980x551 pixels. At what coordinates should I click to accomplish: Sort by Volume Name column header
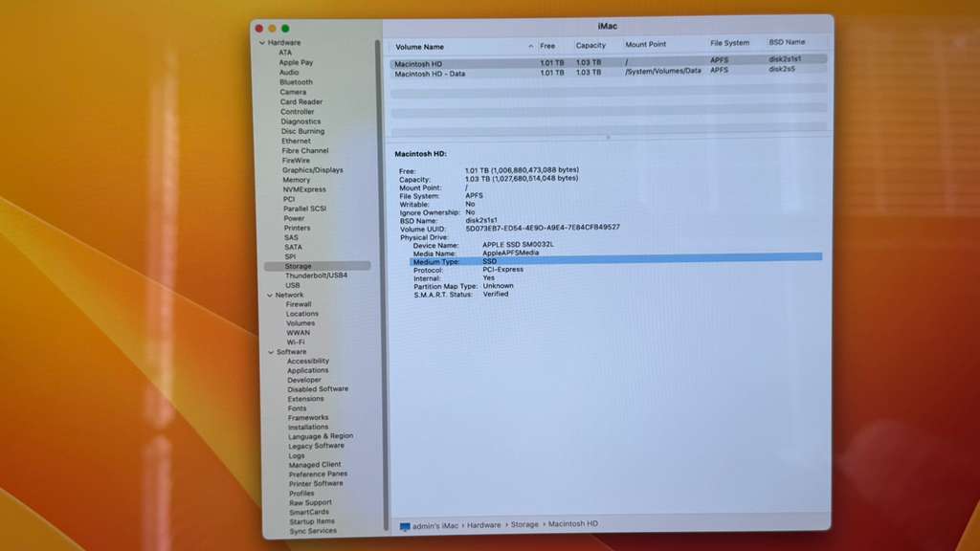(420, 46)
